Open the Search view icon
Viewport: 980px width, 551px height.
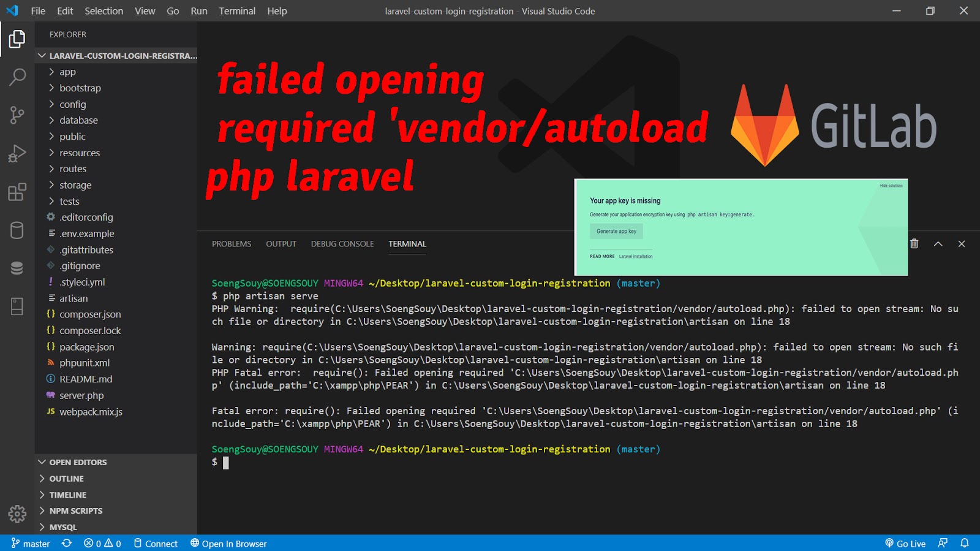coord(17,77)
